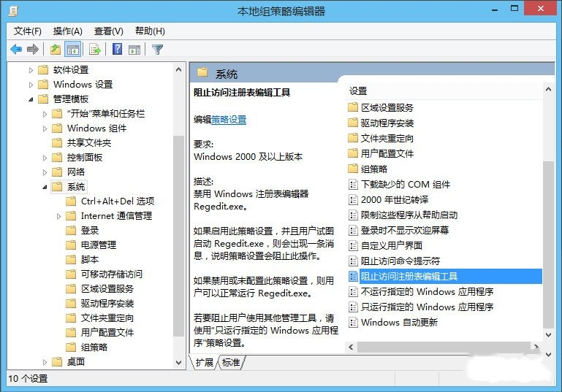Viewport: 562px width, 392px height.
Task: Click the policy icon beside 下载缺少的 COM 组件
Action: click(353, 185)
